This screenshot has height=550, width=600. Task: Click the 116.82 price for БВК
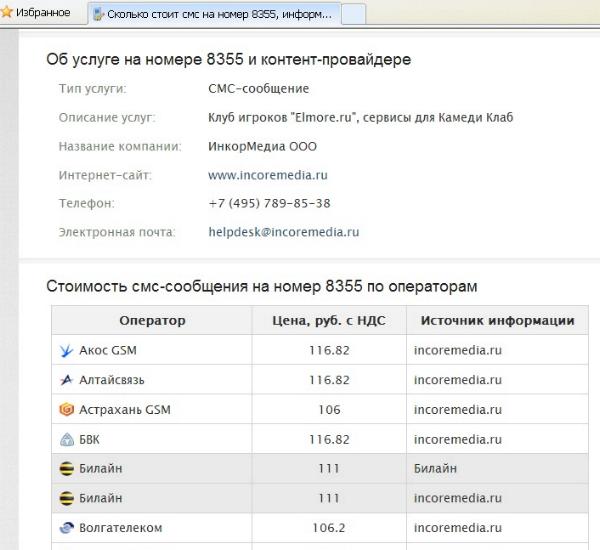329,439
